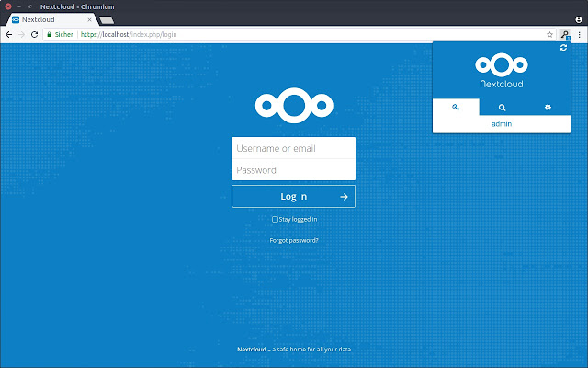Click the Passwords key extension icon

pos(565,35)
